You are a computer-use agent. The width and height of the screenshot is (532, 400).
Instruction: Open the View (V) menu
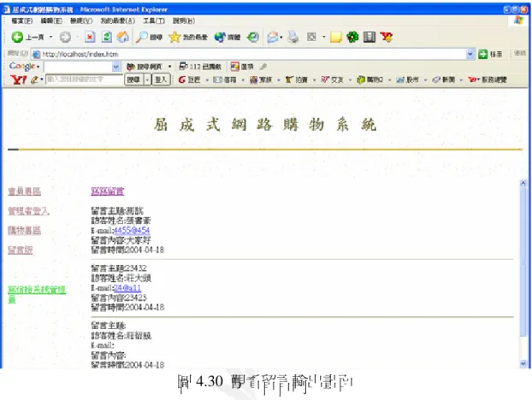click(x=80, y=21)
